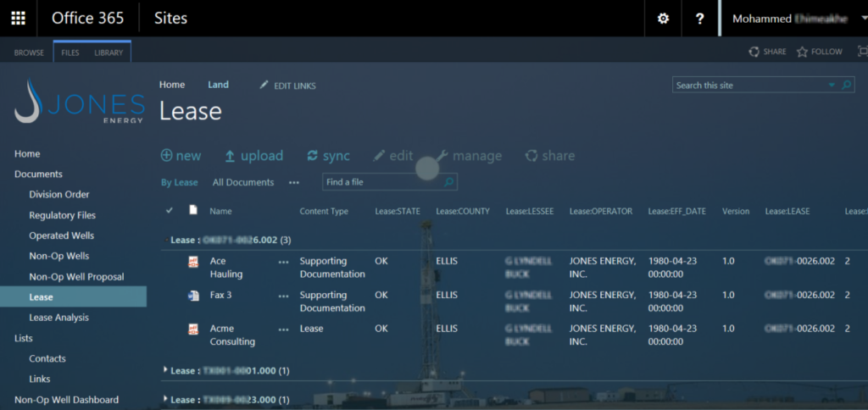Sort by the Lease:STATE column header
Screen dimensions: 868x410
(398, 211)
